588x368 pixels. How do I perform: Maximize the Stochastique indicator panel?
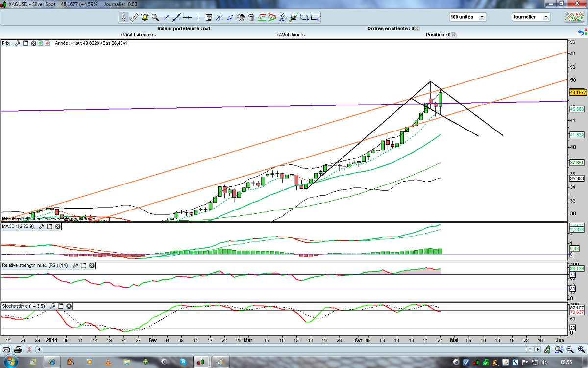60,306
